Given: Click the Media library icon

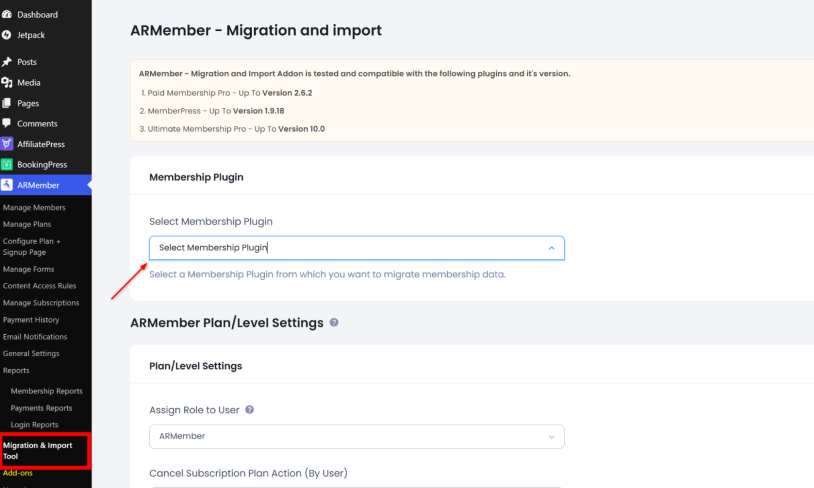Looking at the screenshot, I should [x=7, y=83].
